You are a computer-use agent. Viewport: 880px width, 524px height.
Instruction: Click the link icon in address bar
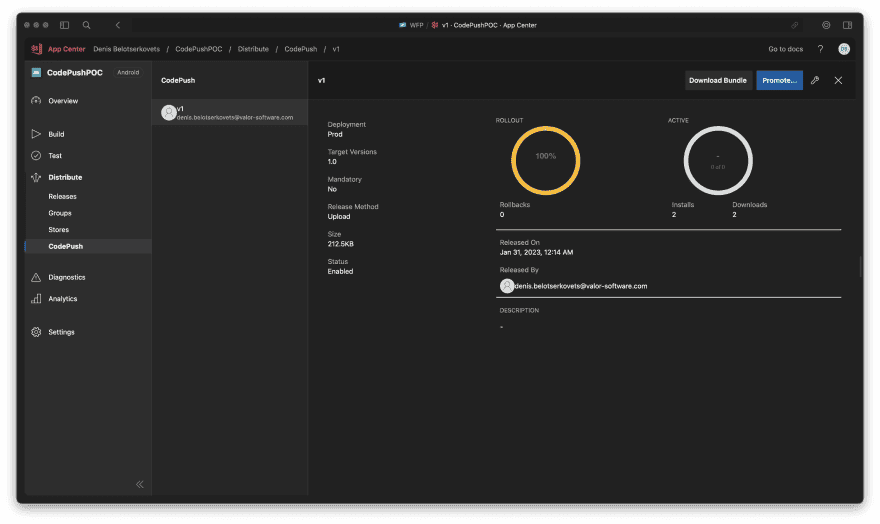[795, 25]
